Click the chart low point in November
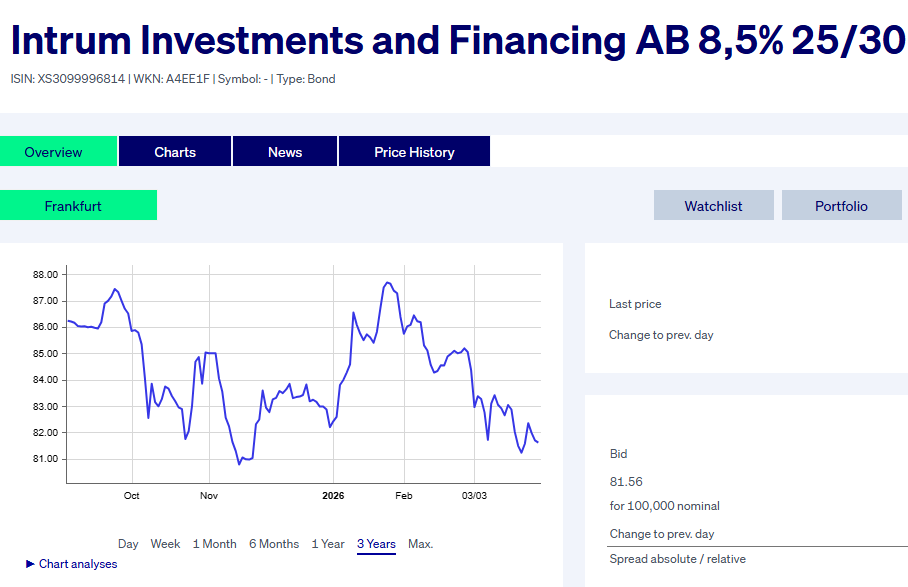Image resolution: width=908 pixels, height=587 pixels. point(239,464)
